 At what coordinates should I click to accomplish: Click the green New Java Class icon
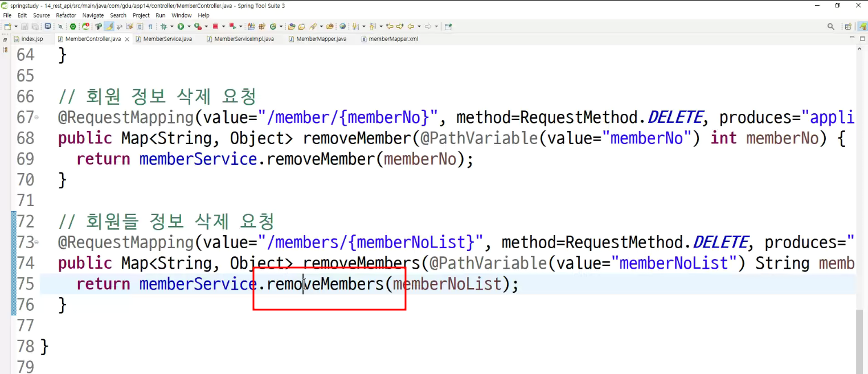point(273,26)
